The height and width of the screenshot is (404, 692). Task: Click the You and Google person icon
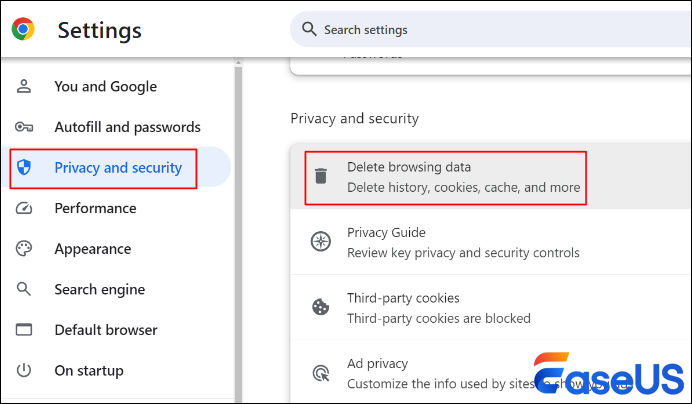tap(25, 87)
